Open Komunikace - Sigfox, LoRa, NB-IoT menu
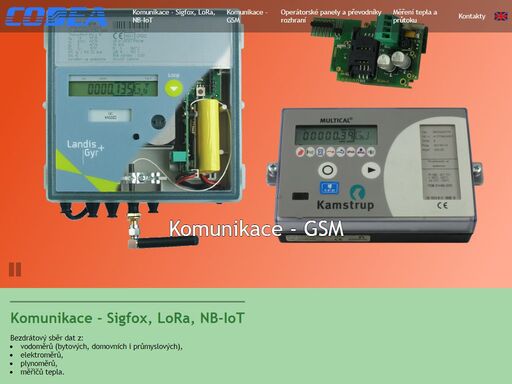This screenshot has height=384, width=512. pyautogui.click(x=174, y=16)
